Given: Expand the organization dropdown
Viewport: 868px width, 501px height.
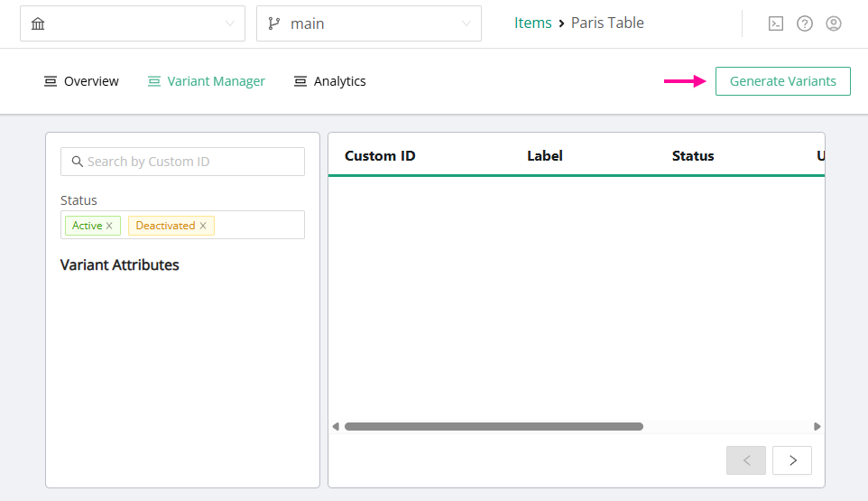Looking at the screenshot, I should pos(229,23).
